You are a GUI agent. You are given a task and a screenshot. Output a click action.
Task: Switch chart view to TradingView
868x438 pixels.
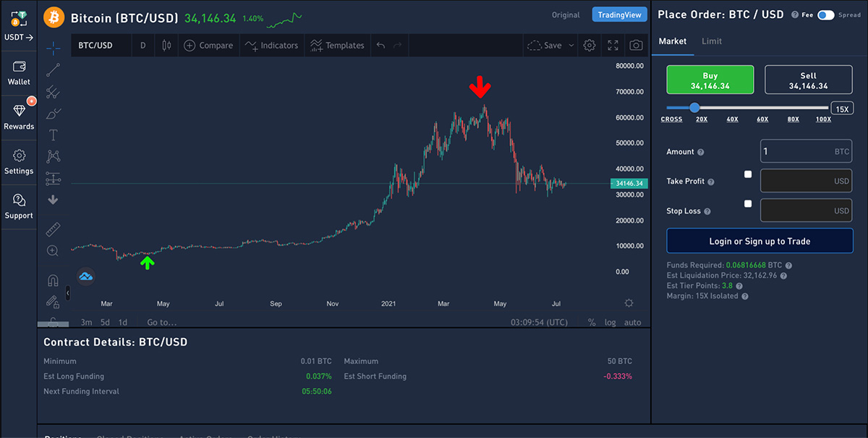pyautogui.click(x=620, y=15)
